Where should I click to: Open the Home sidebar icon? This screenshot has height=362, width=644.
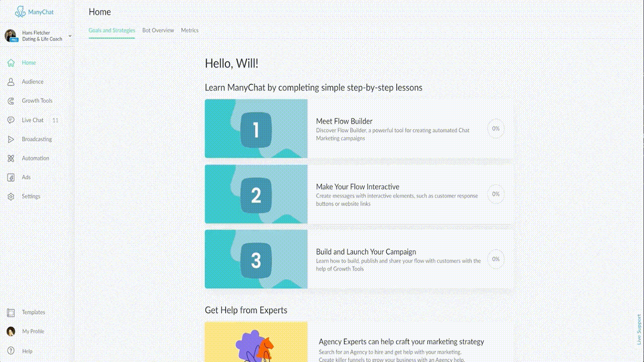tap(11, 63)
